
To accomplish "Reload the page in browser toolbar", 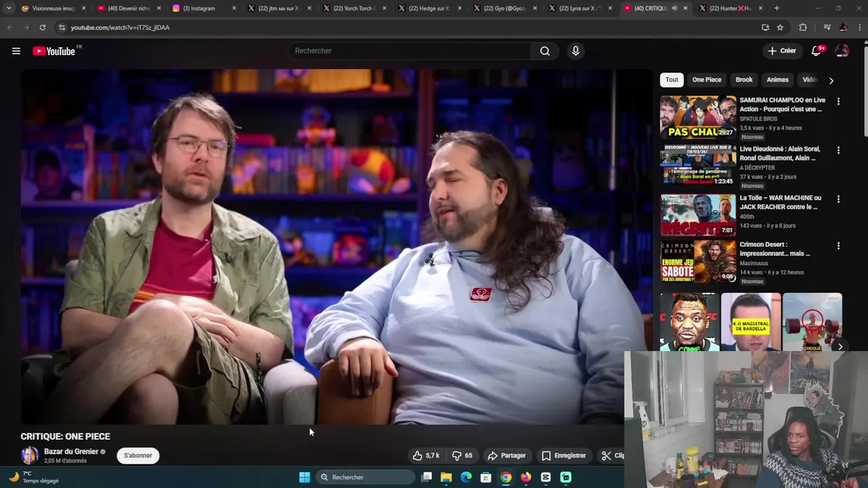I will (42, 27).
